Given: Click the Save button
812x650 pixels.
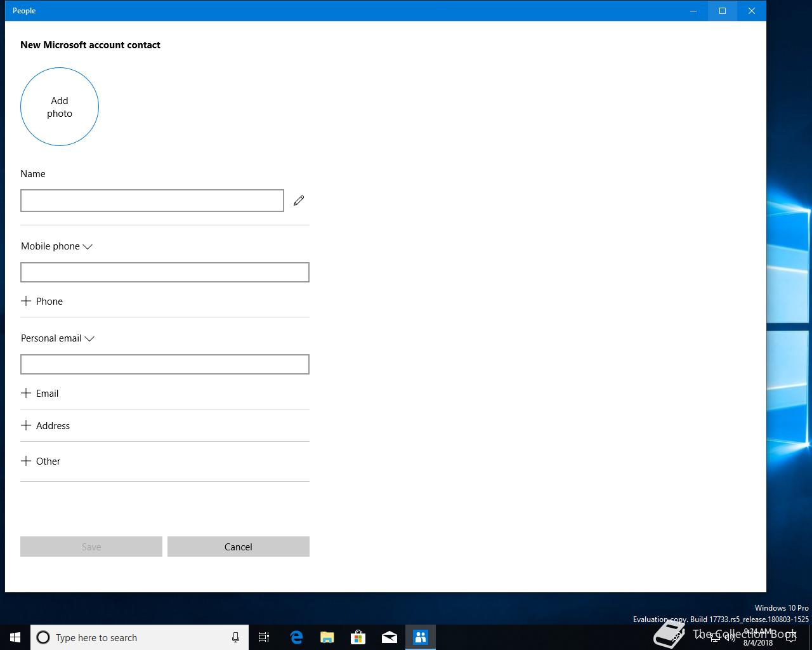Looking at the screenshot, I should click(91, 547).
